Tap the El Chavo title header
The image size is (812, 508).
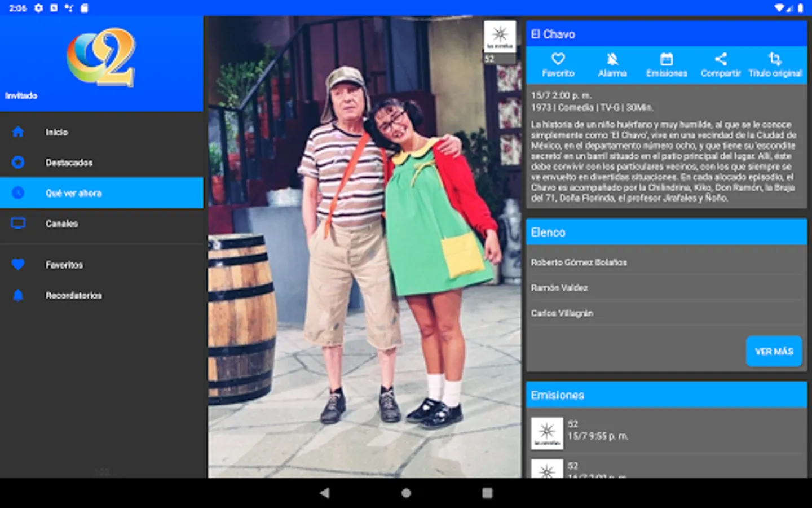[x=666, y=34]
